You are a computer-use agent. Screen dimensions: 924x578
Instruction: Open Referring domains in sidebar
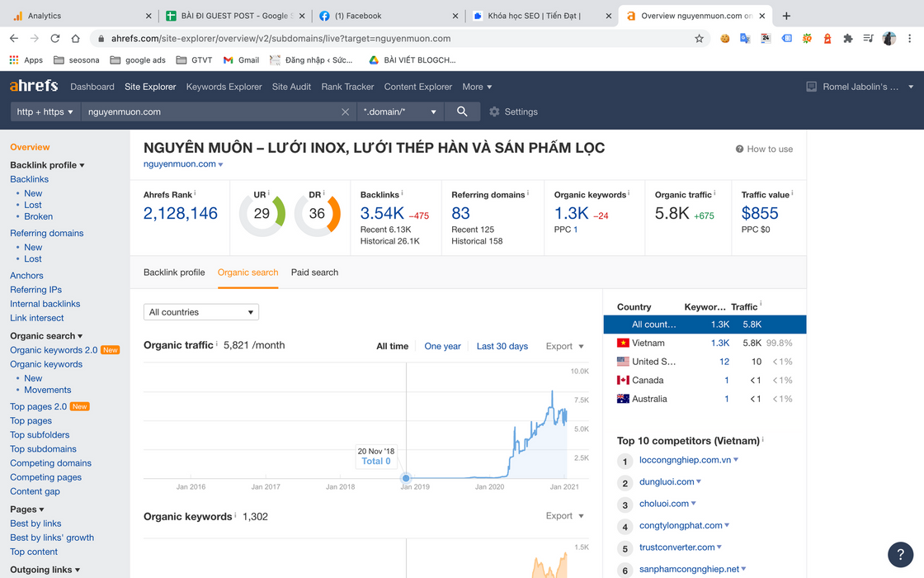pyautogui.click(x=47, y=233)
